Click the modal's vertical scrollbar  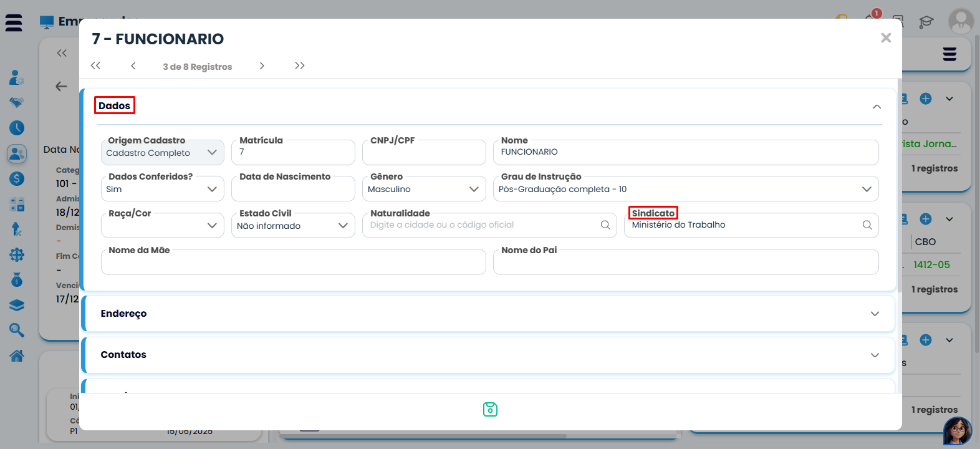(899, 185)
